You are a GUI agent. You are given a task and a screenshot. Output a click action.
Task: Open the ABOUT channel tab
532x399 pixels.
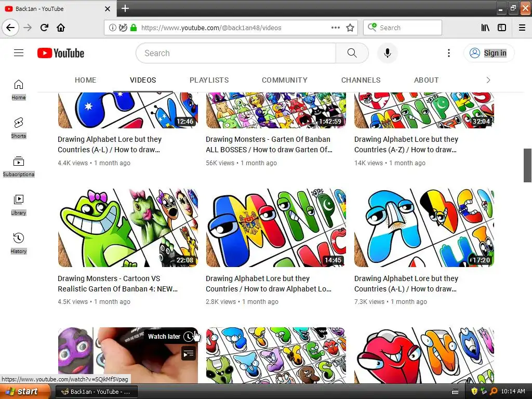[427, 80]
